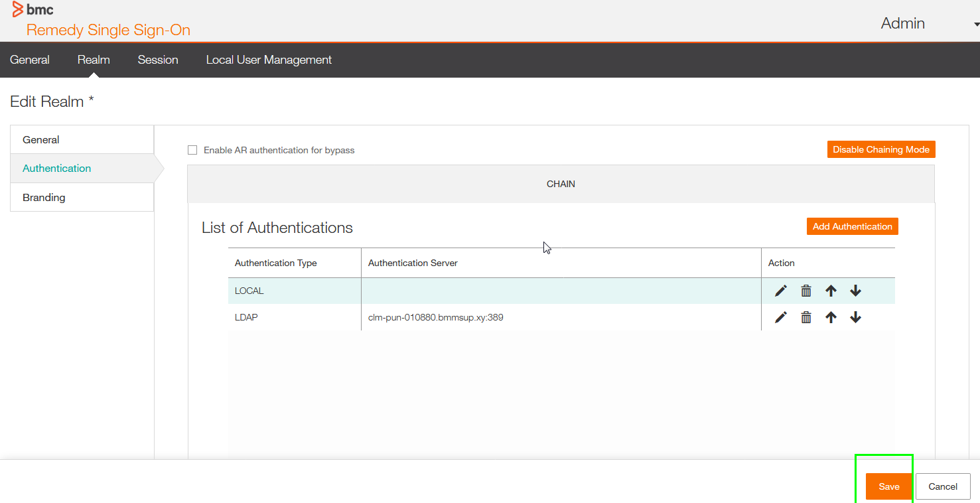Select the General side tab
Viewport: 980px width, 503px height.
pos(82,139)
